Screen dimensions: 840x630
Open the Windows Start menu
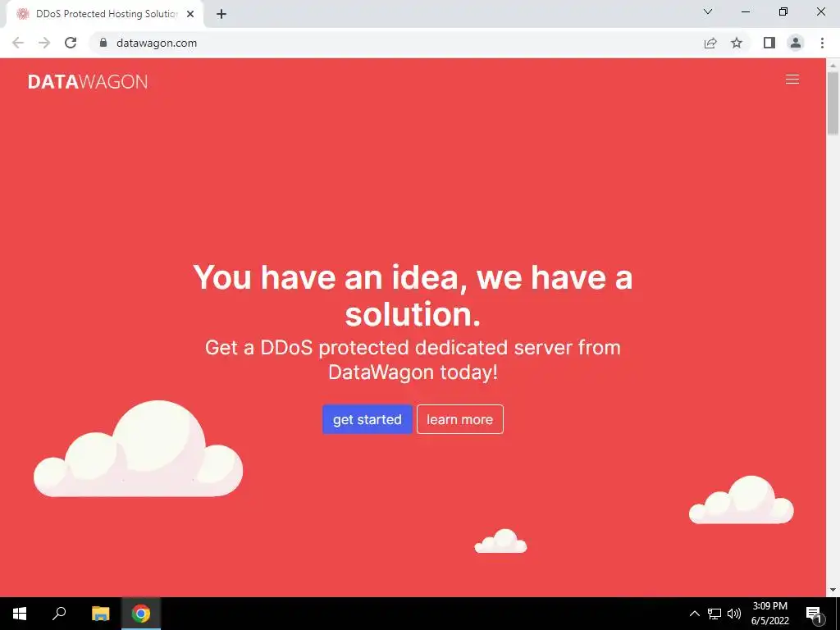[20, 614]
